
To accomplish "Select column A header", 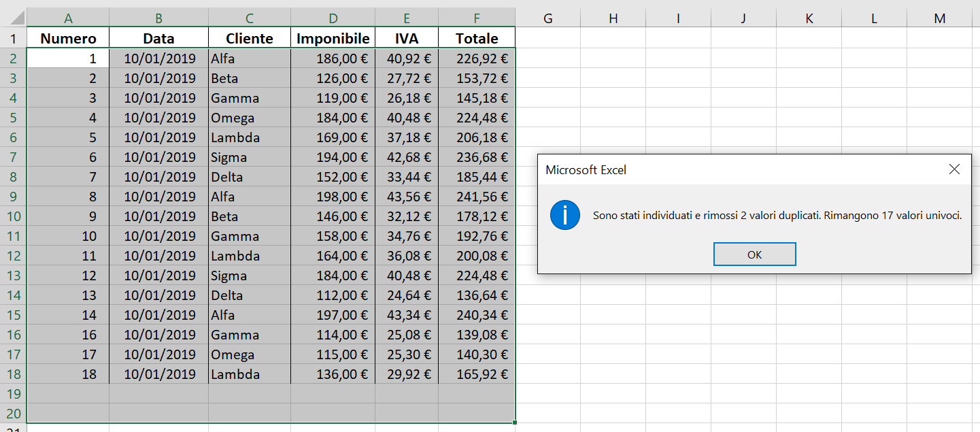I will click(x=68, y=18).
